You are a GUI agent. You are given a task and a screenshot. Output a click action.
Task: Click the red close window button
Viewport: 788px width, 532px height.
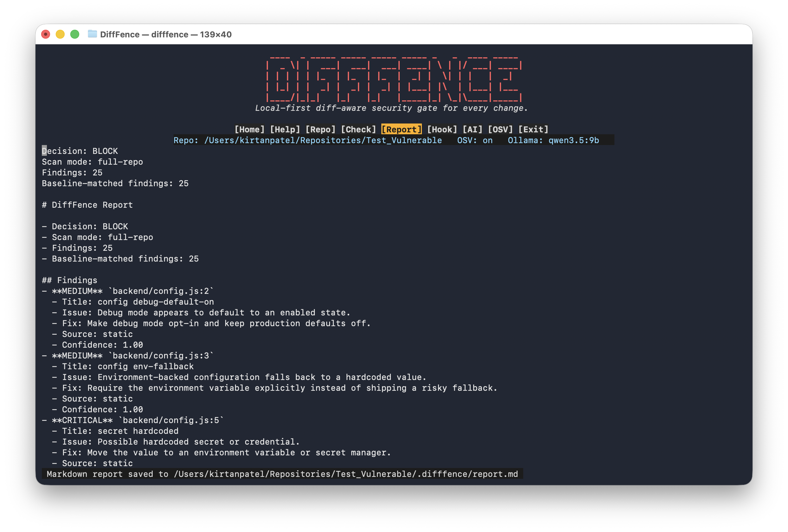(x=46, y=34)
